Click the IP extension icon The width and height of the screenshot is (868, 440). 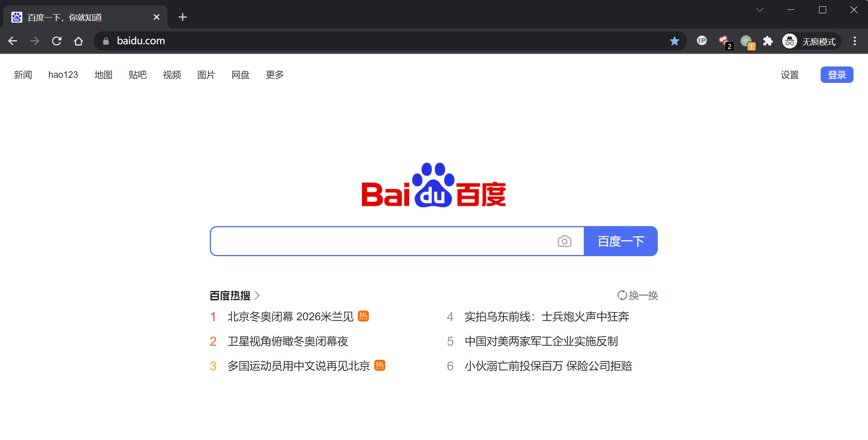tap(702, 41)
